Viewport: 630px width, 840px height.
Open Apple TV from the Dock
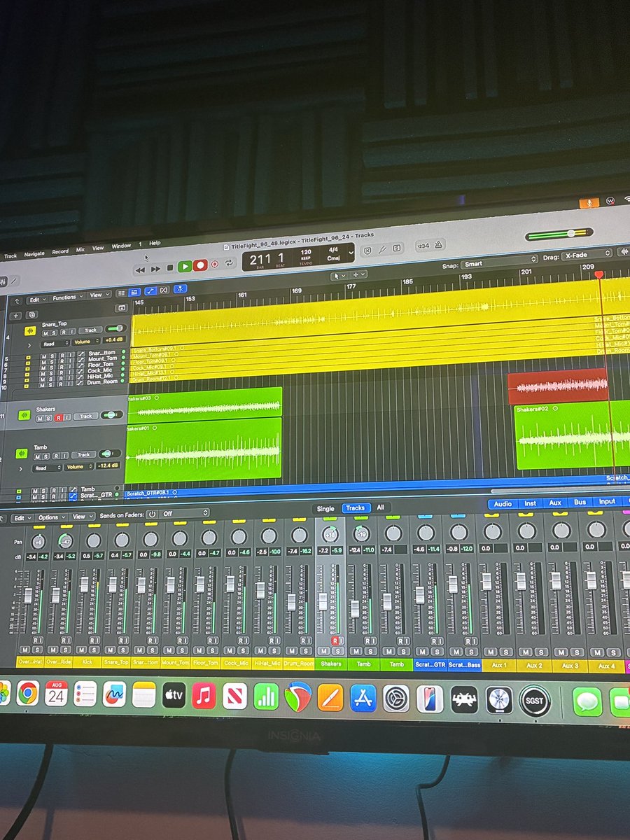click(174, 696)
